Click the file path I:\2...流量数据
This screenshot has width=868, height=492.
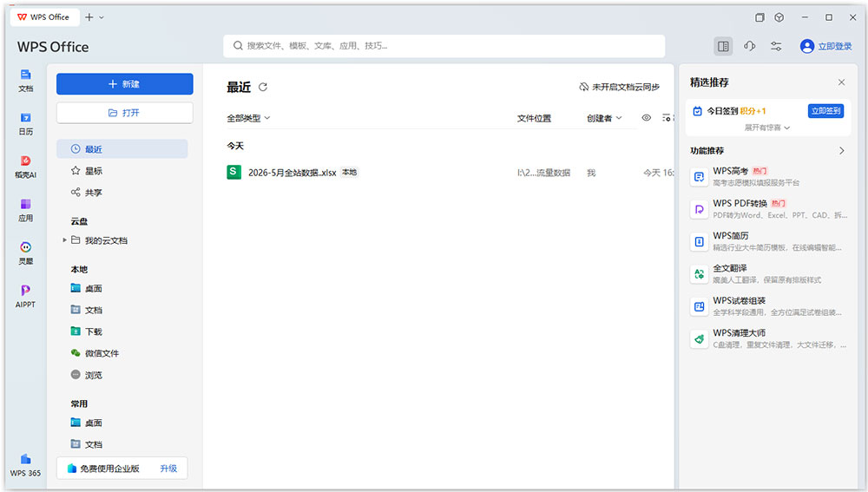(x=543, y=173)
